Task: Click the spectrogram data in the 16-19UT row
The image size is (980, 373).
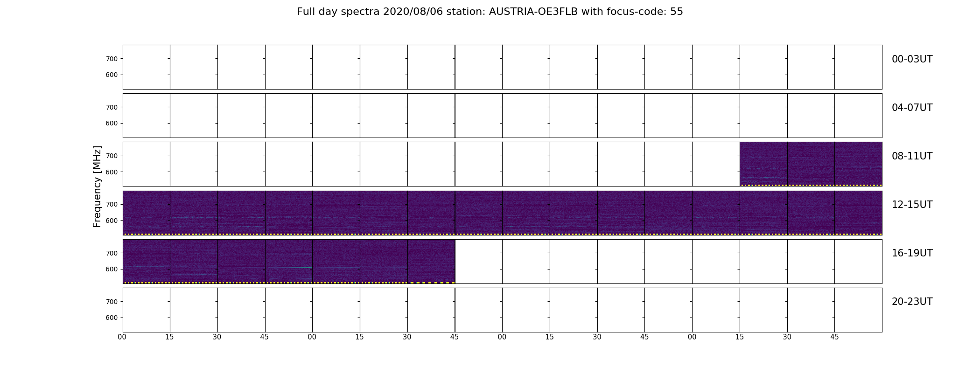Action: [x=289, y=261]
